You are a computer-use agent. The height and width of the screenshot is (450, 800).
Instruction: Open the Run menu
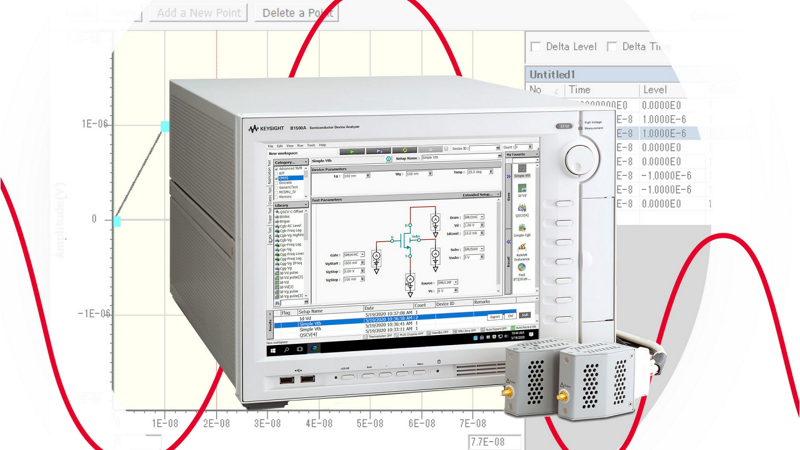click(300, 145)
